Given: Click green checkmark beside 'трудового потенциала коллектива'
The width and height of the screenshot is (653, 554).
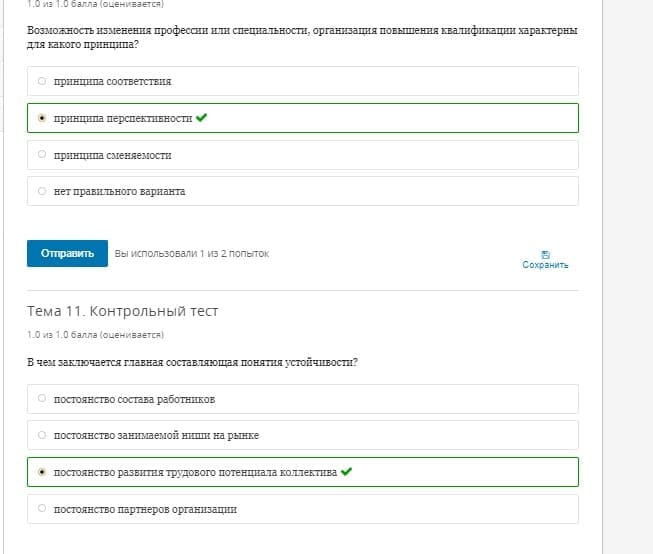Looking at the screenshot, I should click(x=346, y=471).
